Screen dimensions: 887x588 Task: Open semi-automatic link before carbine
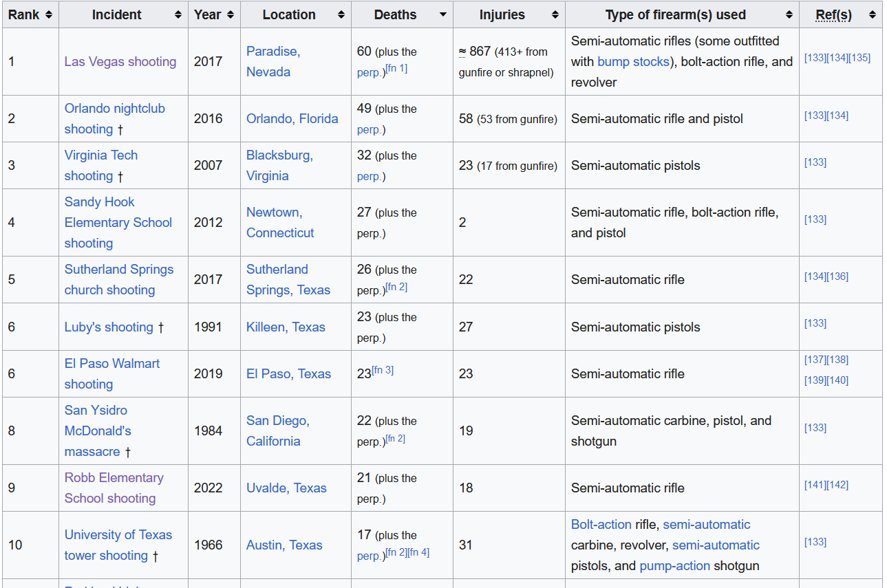[x=707, y=524]
